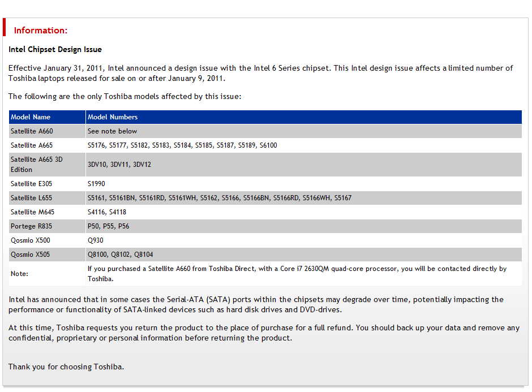Click the Q930 model number cell
The image size is (532, 392).
coord(304,240)
